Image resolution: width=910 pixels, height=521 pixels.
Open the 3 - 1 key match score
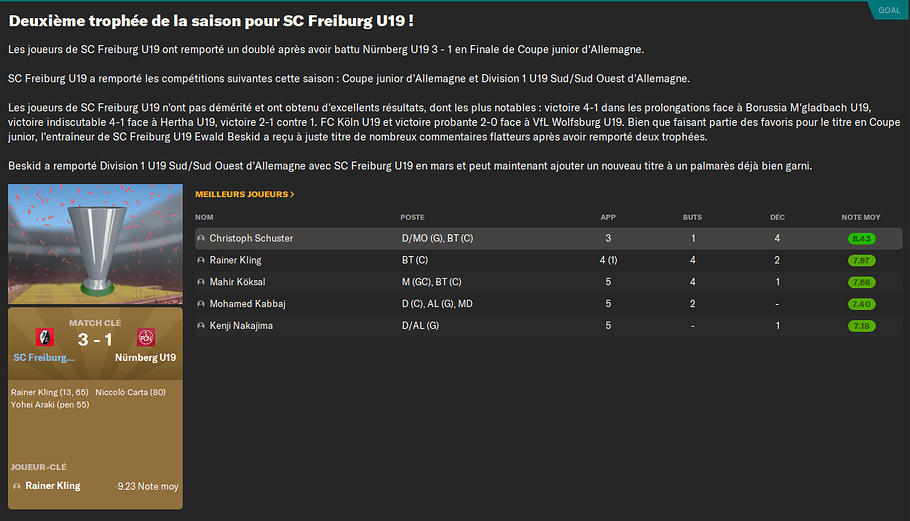coord(95,339)
